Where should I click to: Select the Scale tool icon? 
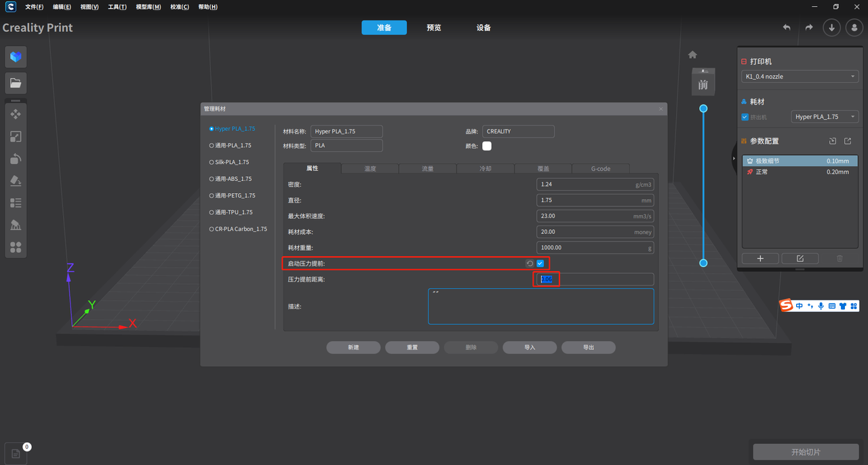tap(16, 136)
